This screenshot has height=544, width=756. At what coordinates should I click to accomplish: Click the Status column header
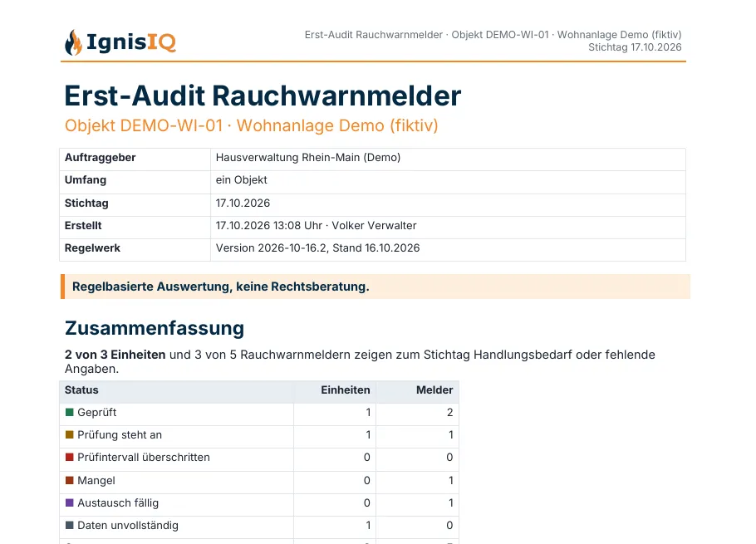click(x=176, y=390)
